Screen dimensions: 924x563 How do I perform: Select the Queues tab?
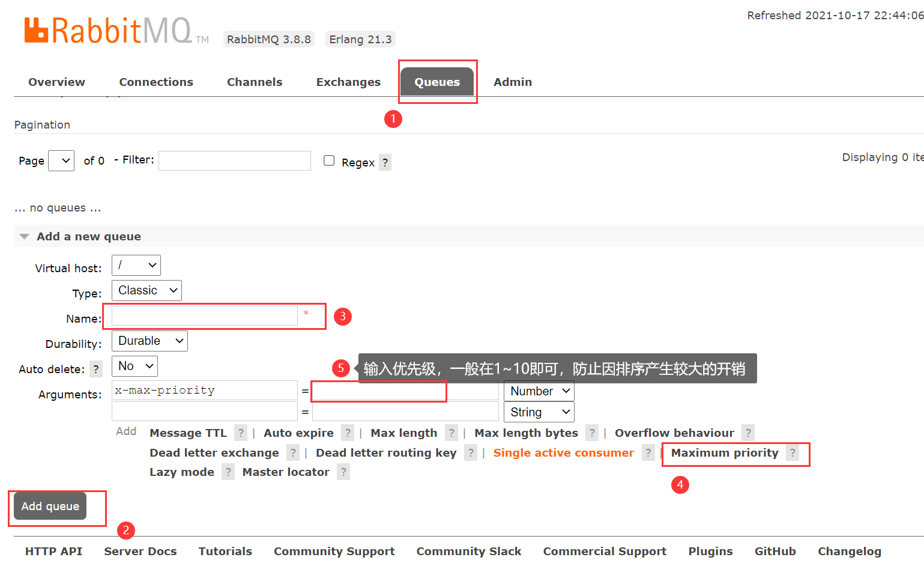437,82
